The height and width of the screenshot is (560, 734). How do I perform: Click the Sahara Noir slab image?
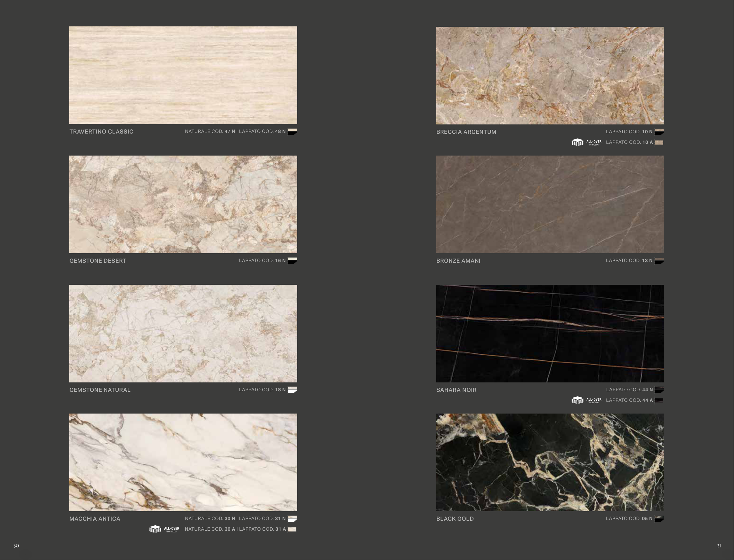tap(550, 333)
